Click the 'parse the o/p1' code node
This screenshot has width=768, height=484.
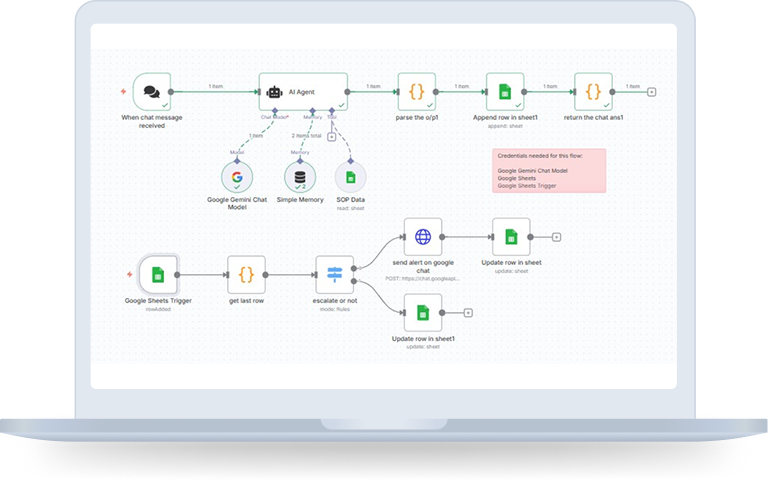[416, 91]
